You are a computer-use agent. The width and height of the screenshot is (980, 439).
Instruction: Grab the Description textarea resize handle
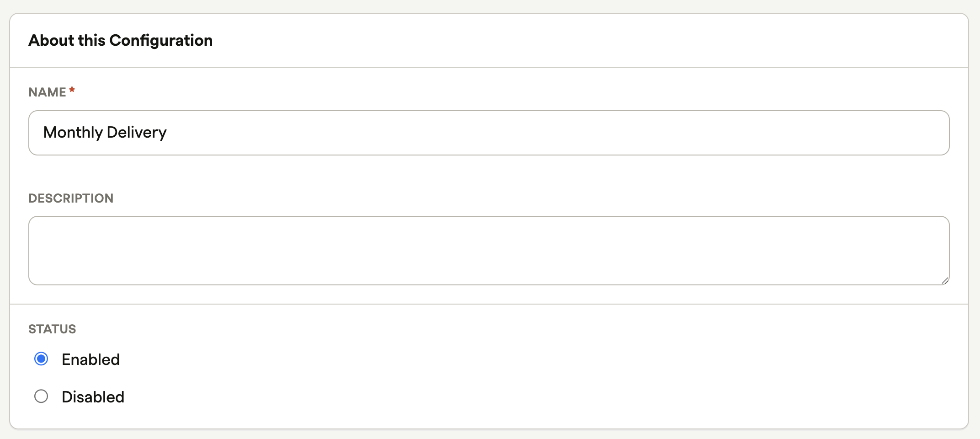tap(945, 280)
